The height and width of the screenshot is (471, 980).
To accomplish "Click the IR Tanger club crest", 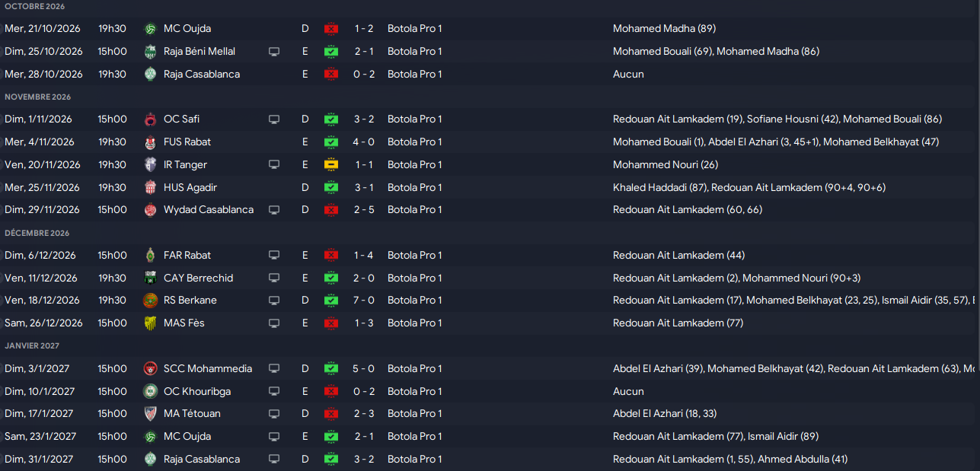I will pos(150,165).
